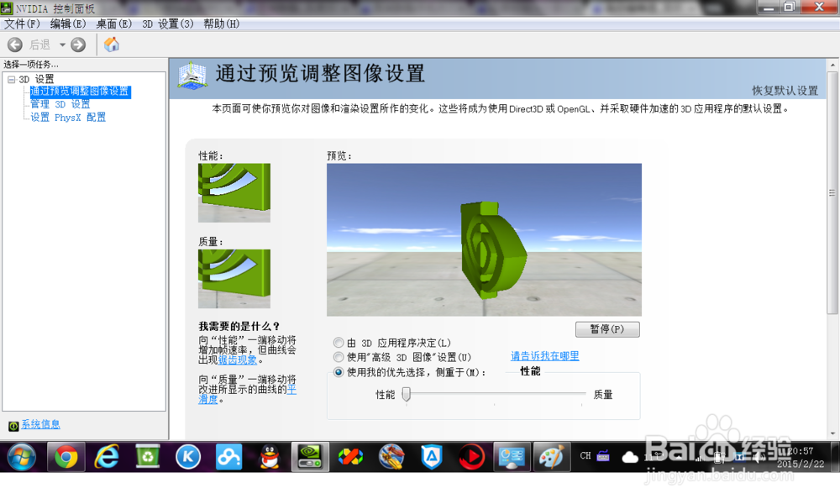
Task: Open the control panel monitor icon on taskbar
Action: (x=512, y=458)
